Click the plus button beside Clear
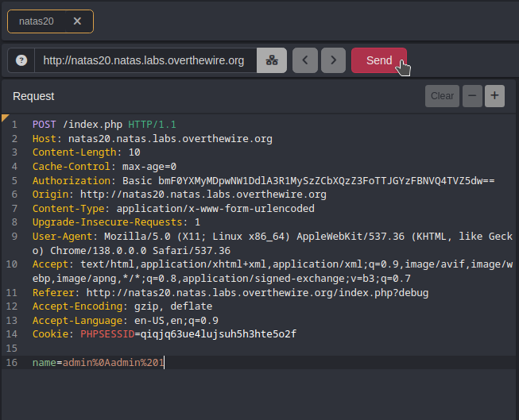The image size is (519, 420). click(x=494, y=96)
